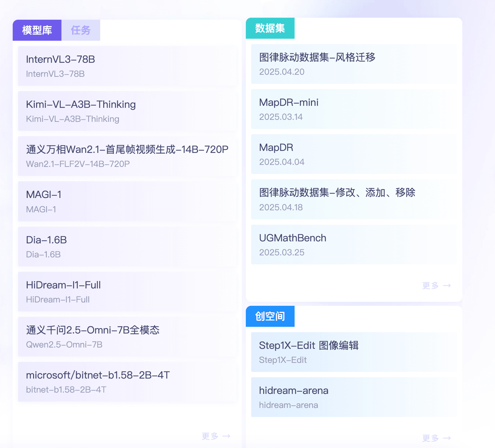Click the Wan2.1-FLF2V-14B-720P subtitle text
The image size is (495, 448).
click(x=78, y=164)
